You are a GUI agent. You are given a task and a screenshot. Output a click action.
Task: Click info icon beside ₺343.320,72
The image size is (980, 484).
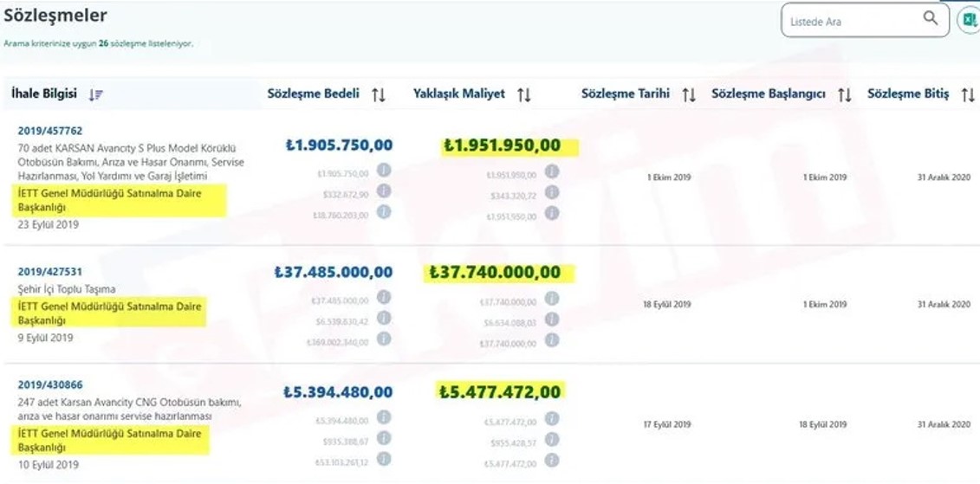point(552,192)
